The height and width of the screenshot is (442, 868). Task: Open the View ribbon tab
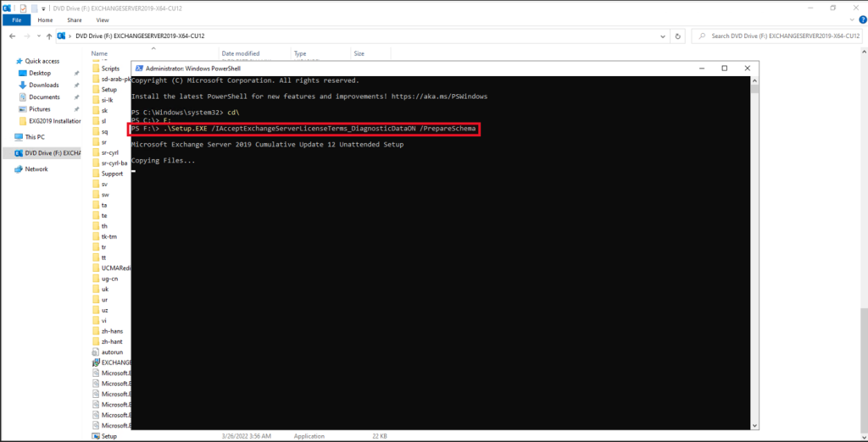tap(103, 20)
